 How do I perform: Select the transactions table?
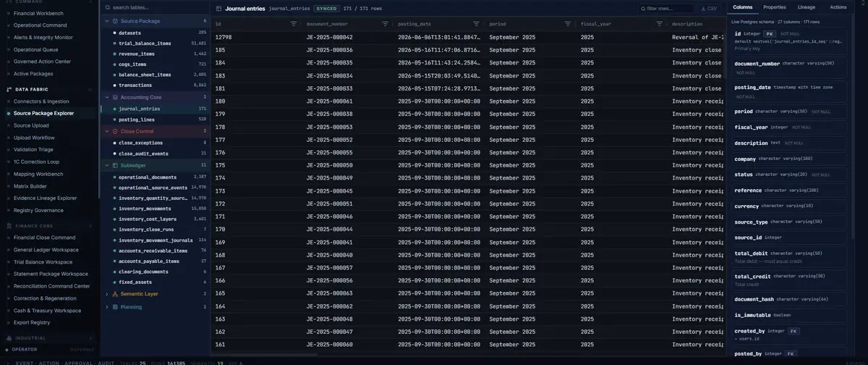[x=154, y=85]
